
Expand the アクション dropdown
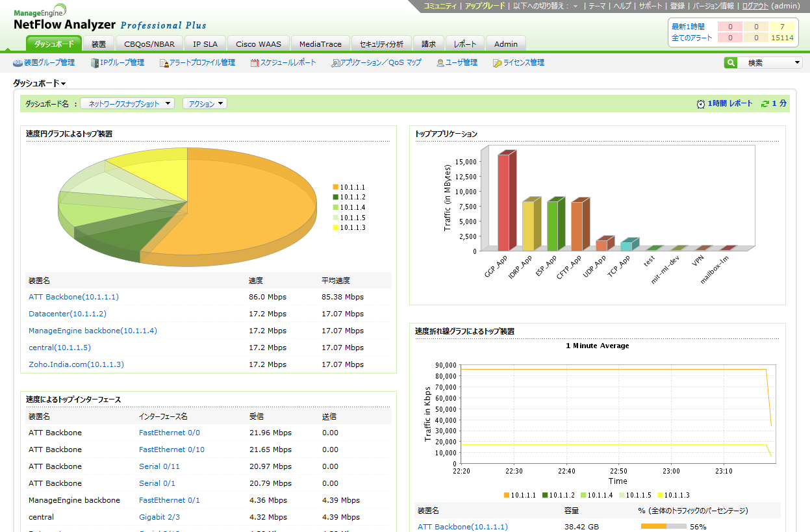(205, 104)
